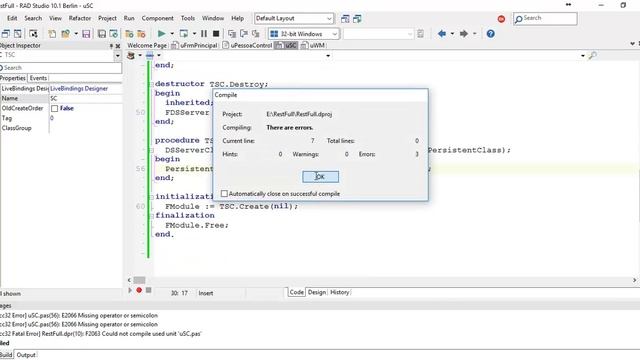Screen dimensions: 640x360
Task: Click the LiveBindings Designer link
Action: [x=79, y=89]
